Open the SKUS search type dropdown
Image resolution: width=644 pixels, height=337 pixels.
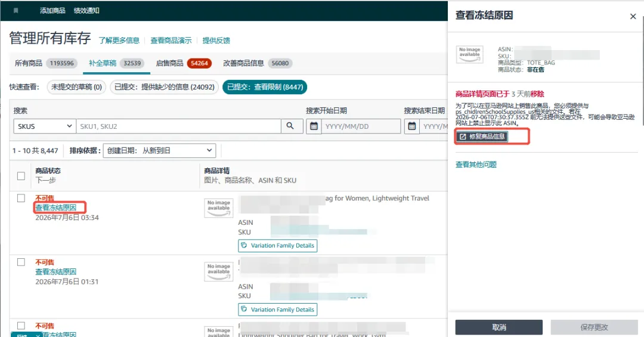click(x=45, y=126)
